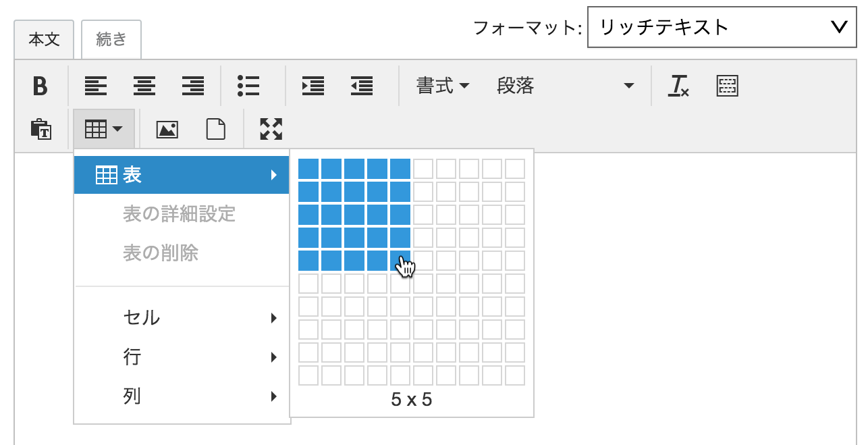Insert a bullet list
The height and width of the screenshot is (445, 868).
tap(248, 86)
